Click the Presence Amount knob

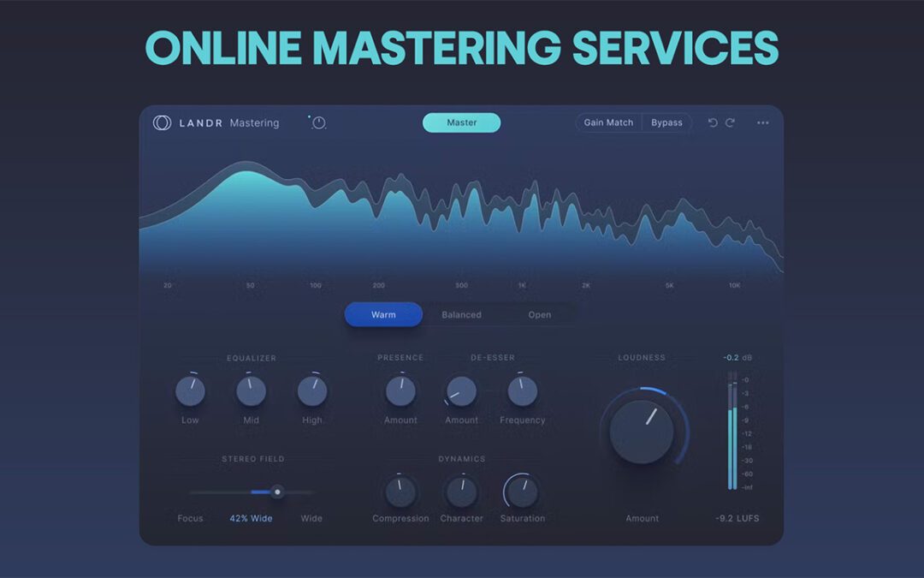[400, 391]
